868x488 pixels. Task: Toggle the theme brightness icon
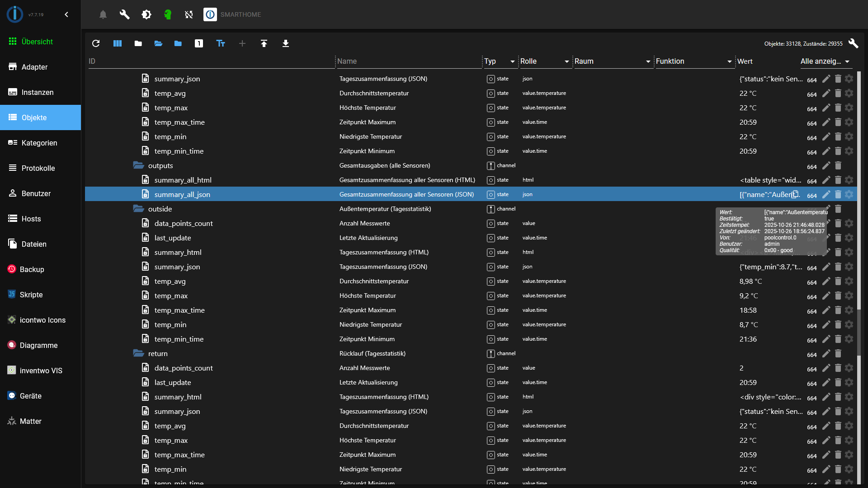[x=146, y=14]
